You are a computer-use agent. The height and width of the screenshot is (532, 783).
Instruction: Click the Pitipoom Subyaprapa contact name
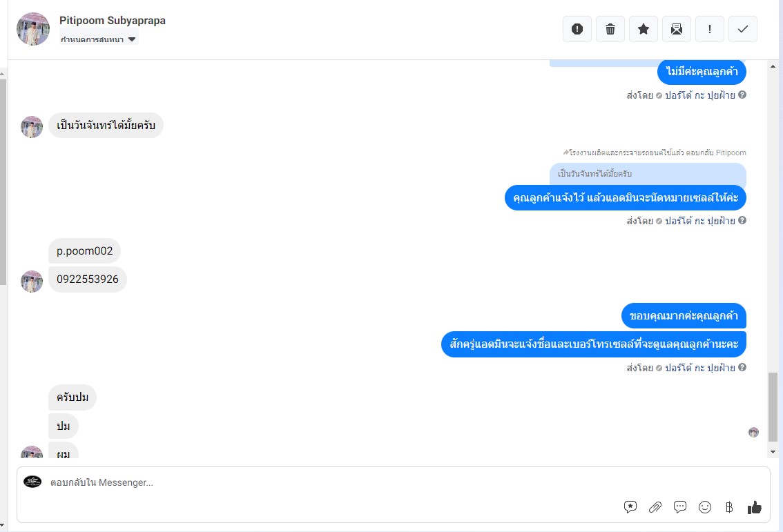point(113,21)
